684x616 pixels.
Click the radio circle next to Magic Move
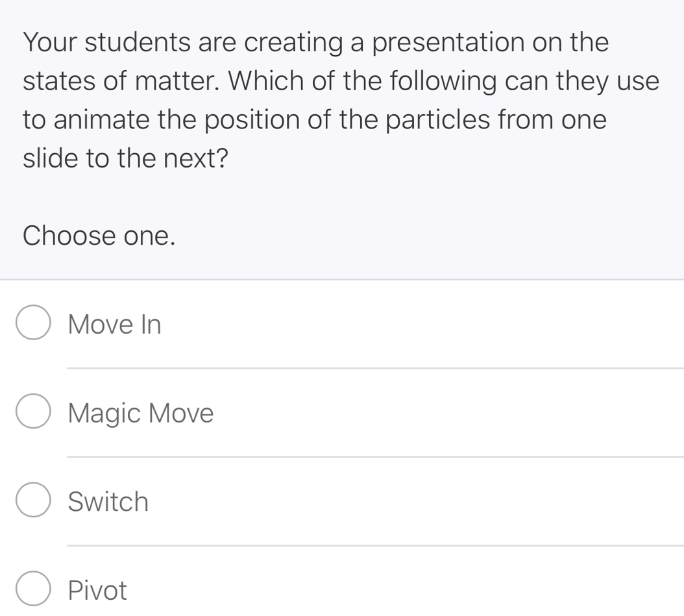click(32, 411)
